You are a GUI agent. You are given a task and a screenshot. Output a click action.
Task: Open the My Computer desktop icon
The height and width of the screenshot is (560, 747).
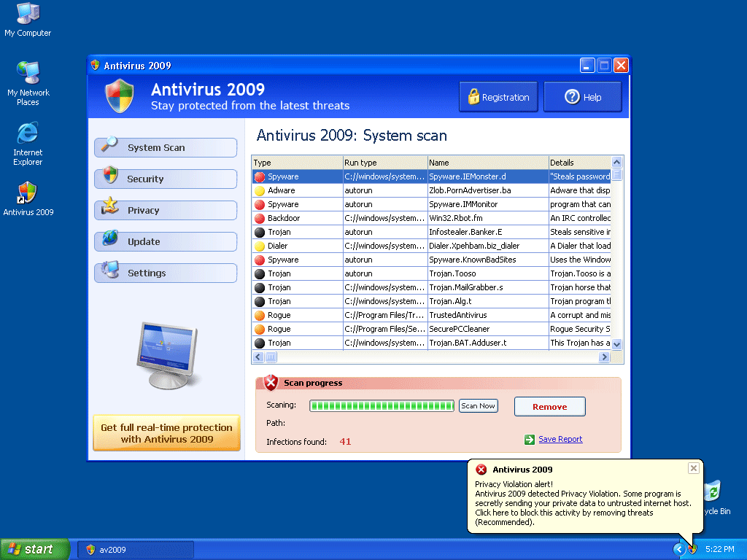click(28, 15)
